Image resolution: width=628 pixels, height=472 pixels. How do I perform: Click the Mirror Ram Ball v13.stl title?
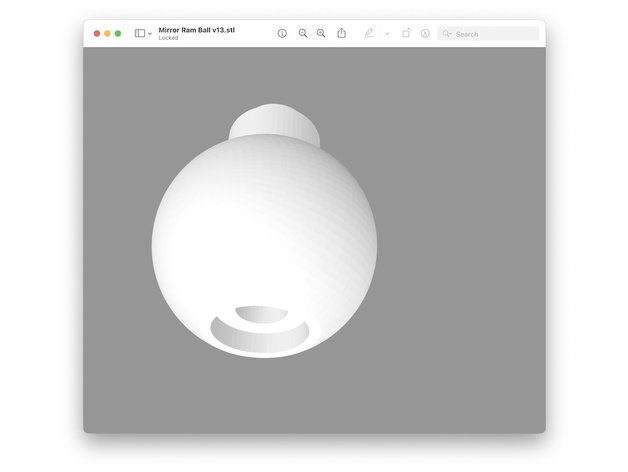click(x=197, y=30)
